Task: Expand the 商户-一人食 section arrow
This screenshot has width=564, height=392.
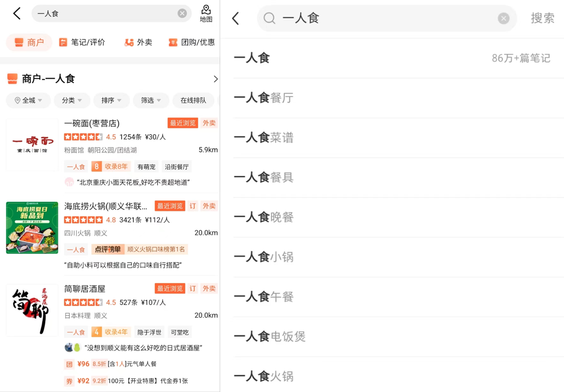Action: (216, 79)
